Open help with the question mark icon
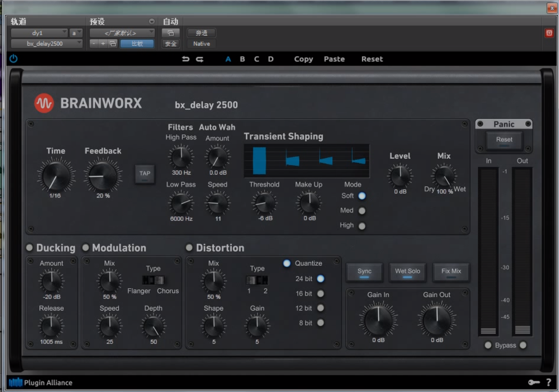The height and width of the screenshot is (392, 559). tap(548, 382)
